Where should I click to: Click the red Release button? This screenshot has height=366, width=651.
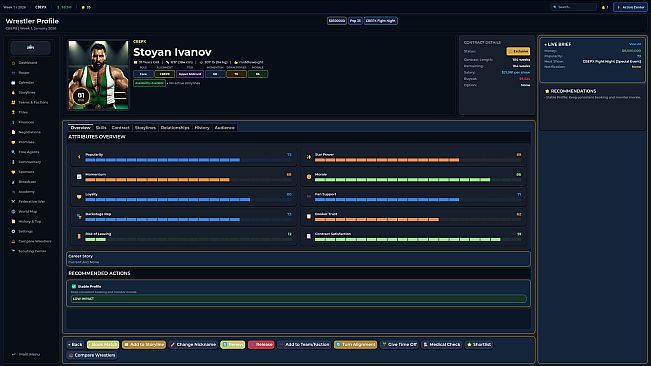point(261,344)
